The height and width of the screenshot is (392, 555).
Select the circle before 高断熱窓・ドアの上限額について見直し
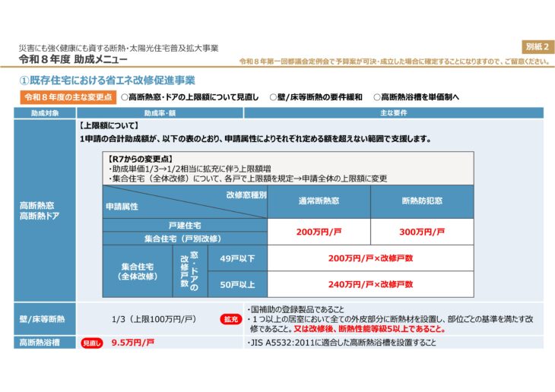click(125, 97)
